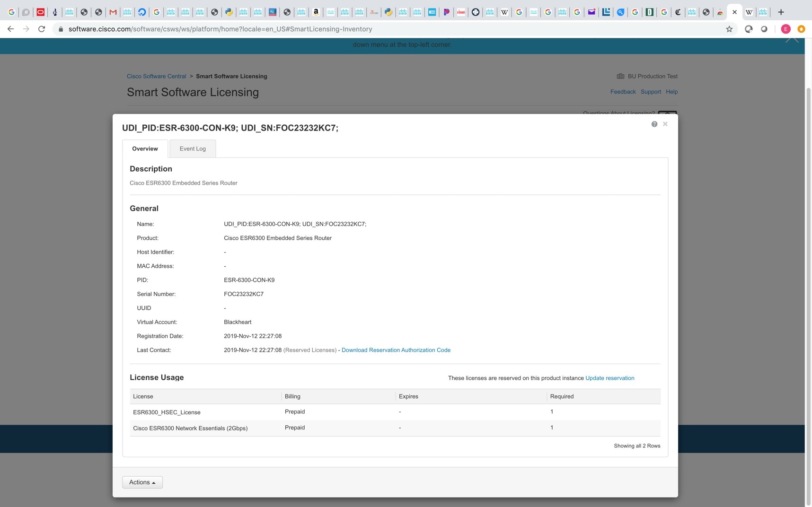Viewport: 812px width, 507px height.
Task: Switch to the blue L favicon tab
Action: click(606, 12)
